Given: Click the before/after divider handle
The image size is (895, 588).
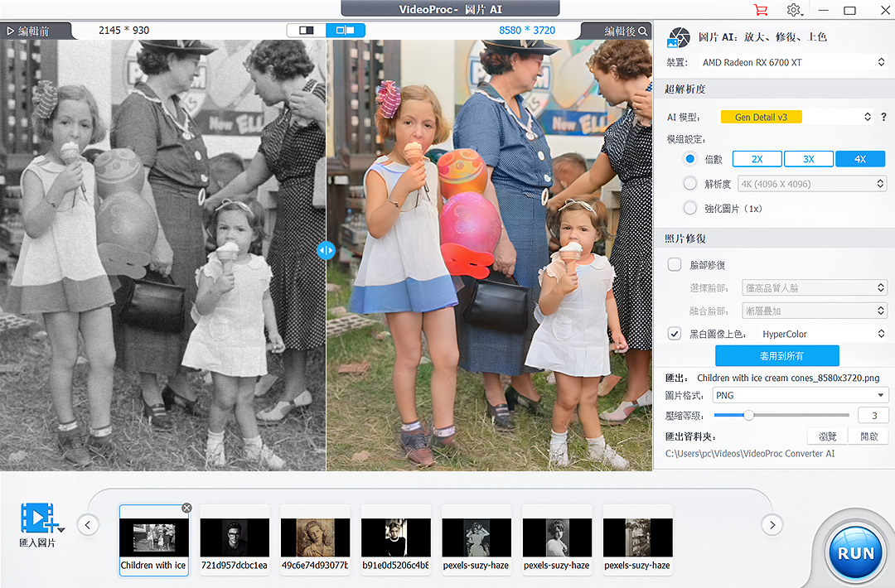Looking at the screenshot, I should click(x=326, y=250).
